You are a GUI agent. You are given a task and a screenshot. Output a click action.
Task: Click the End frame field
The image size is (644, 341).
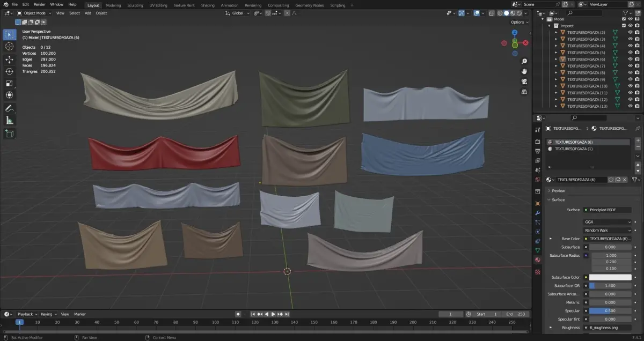coord(516,314)
